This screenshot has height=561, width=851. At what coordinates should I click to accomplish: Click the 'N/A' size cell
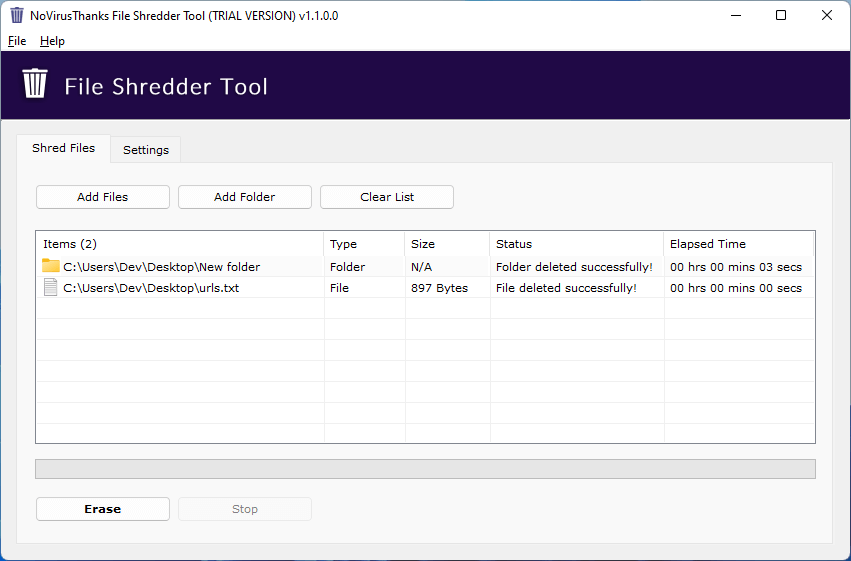point(422,267)
